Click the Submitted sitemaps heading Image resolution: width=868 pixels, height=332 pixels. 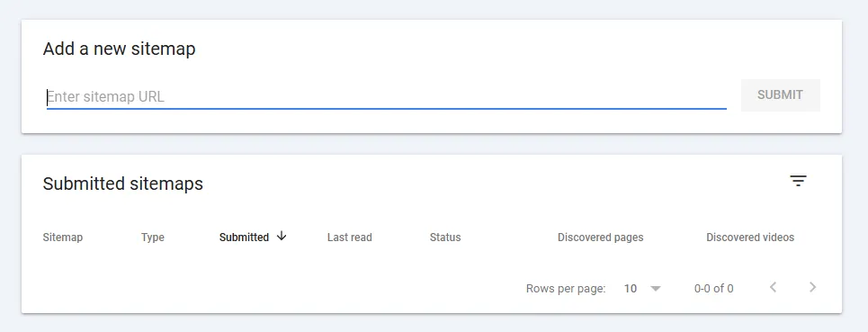pos(123,184)
